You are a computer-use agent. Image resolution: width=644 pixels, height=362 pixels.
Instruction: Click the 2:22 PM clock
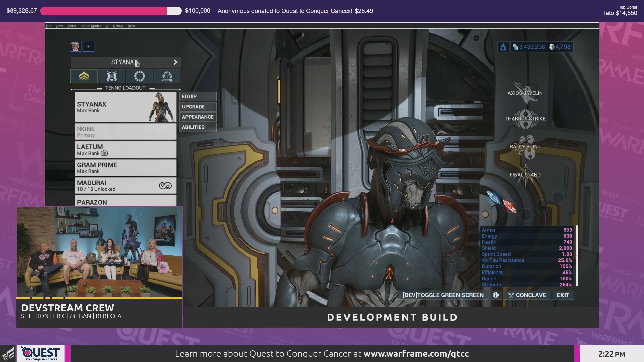[x=611, y=354]
